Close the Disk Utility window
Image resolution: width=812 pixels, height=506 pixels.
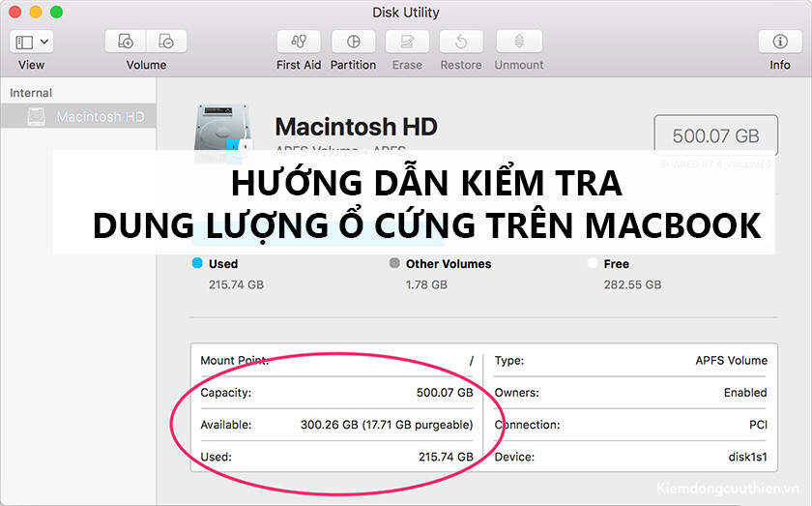click(15, 12)
